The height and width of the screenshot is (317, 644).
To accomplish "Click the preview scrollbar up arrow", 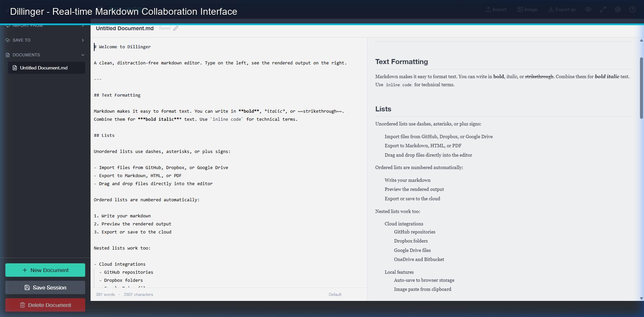I will [641, 41].
